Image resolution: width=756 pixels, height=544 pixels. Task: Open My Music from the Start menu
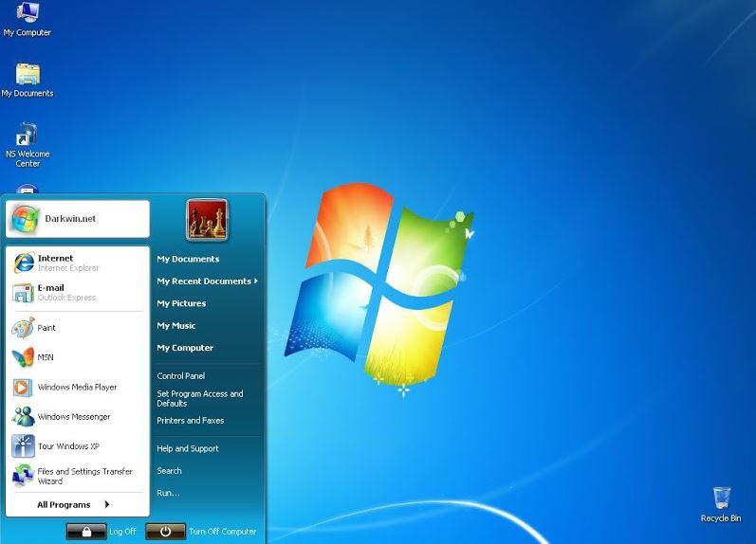click(176, 326)
